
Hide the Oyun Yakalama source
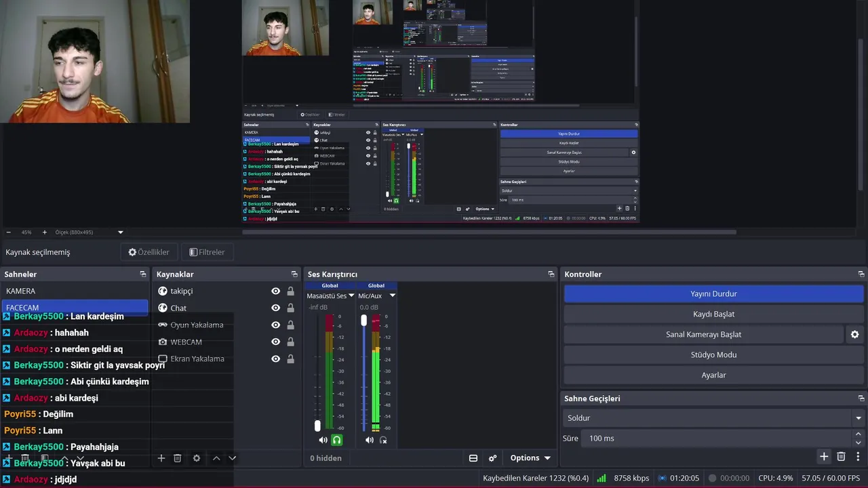(x=275, y=325)
